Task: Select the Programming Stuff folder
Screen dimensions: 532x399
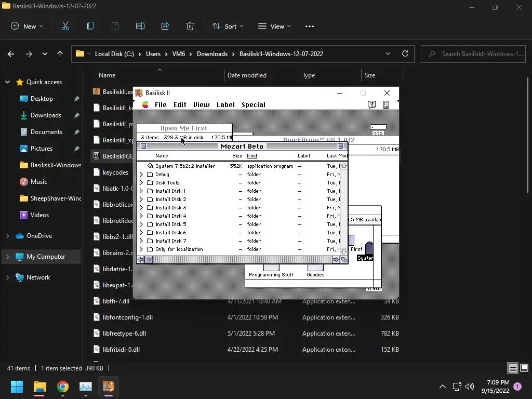Action: (x=271, y=271)
